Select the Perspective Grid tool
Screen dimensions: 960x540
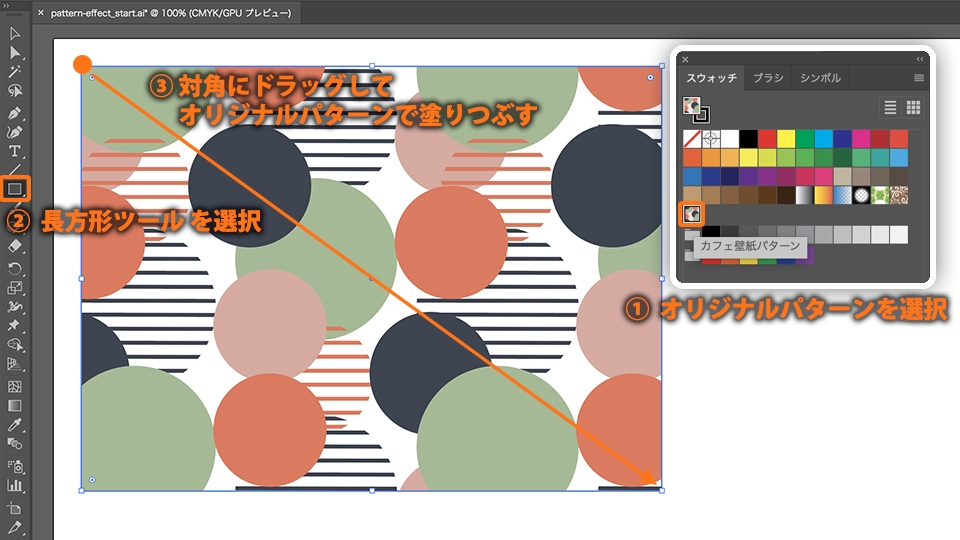[15, 364]
